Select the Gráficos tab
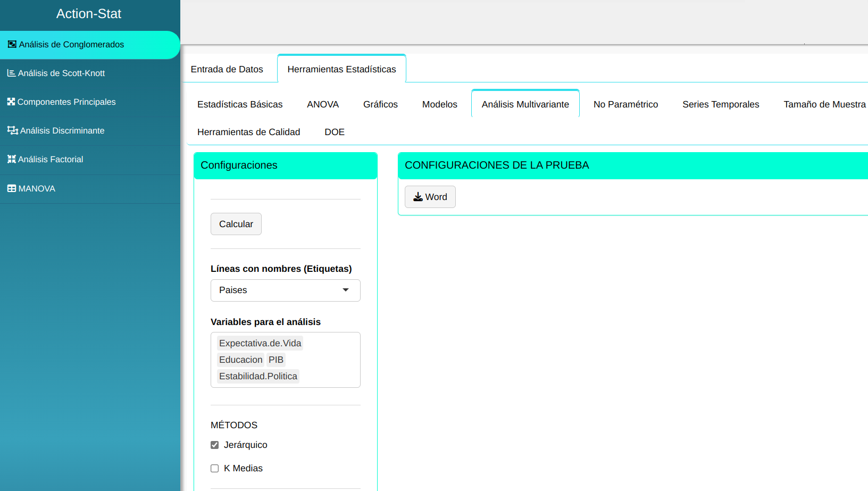This screenshot has height=491, width=868. 380,104
